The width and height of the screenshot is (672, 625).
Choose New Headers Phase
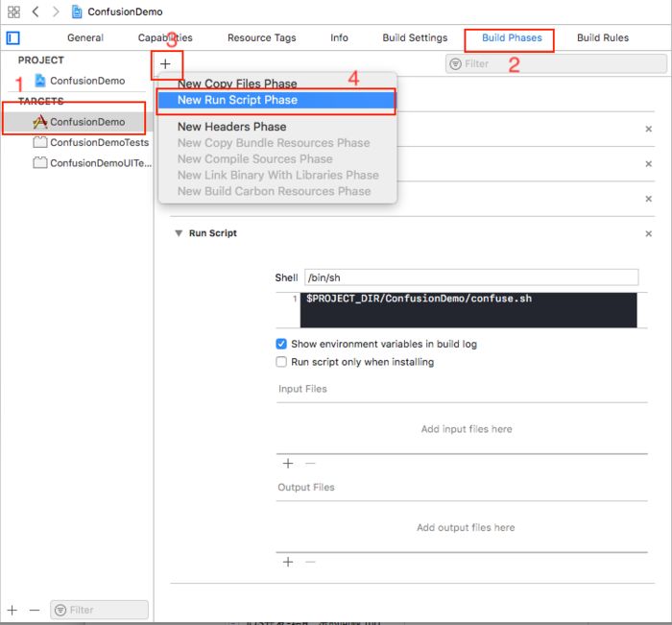click(x=232, y=127)
